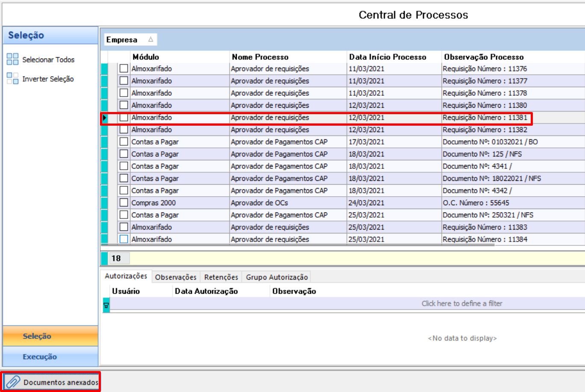
Task: Click the Usuário column header
Action: point(141,291)
